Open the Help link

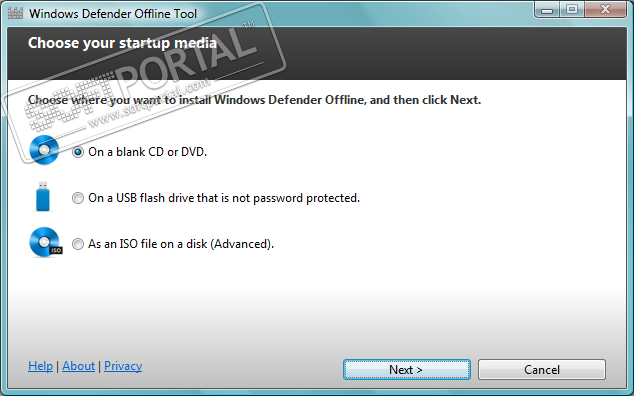[40, 366]
